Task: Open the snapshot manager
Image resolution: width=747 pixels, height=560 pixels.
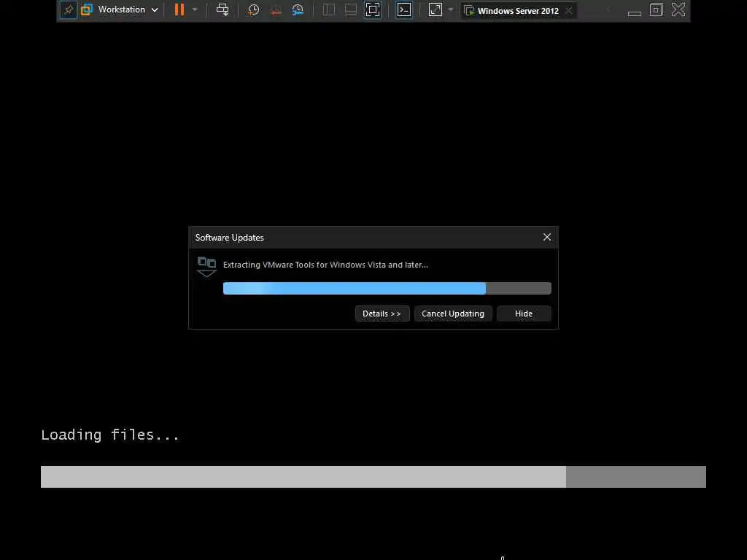Action: coord(298,10)
